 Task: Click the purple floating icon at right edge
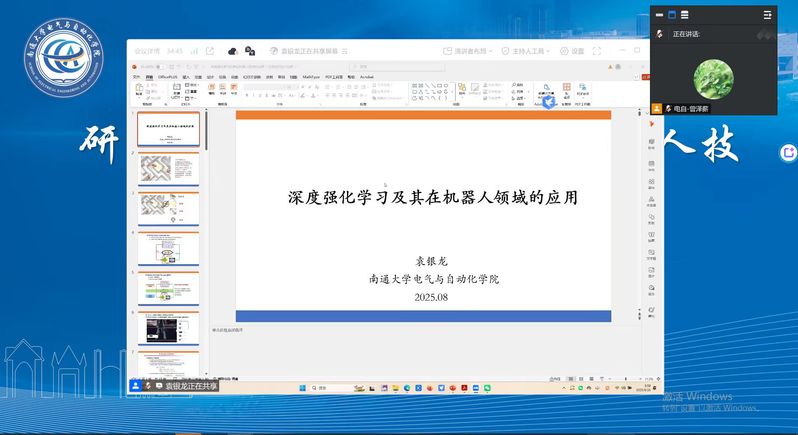(x=788, y=152)
